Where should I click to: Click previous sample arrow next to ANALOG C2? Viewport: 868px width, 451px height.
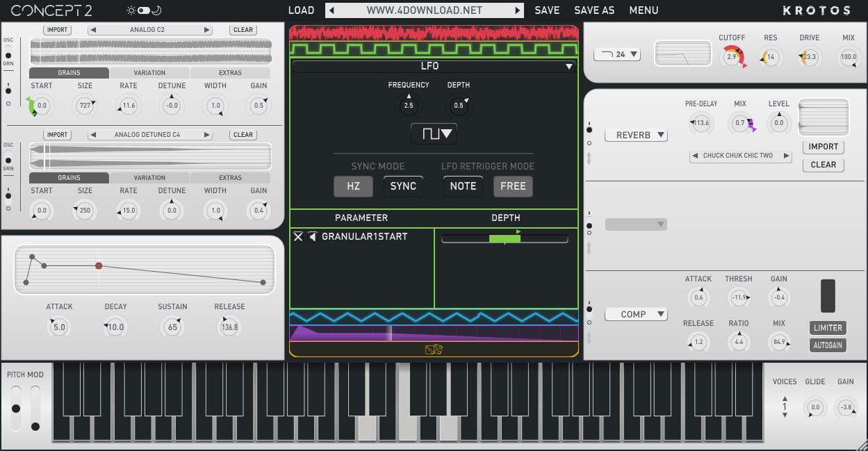tap(95, 30)
